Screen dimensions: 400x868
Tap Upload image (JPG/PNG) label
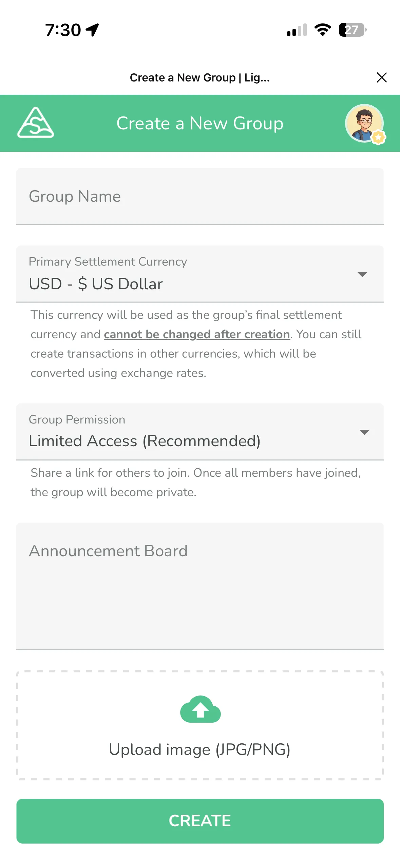pyautogui.click(x=199, y=749)
